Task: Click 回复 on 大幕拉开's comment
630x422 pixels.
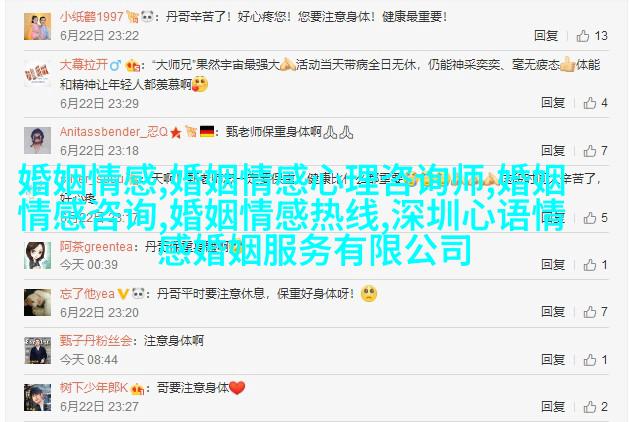Action: [553, 103]
